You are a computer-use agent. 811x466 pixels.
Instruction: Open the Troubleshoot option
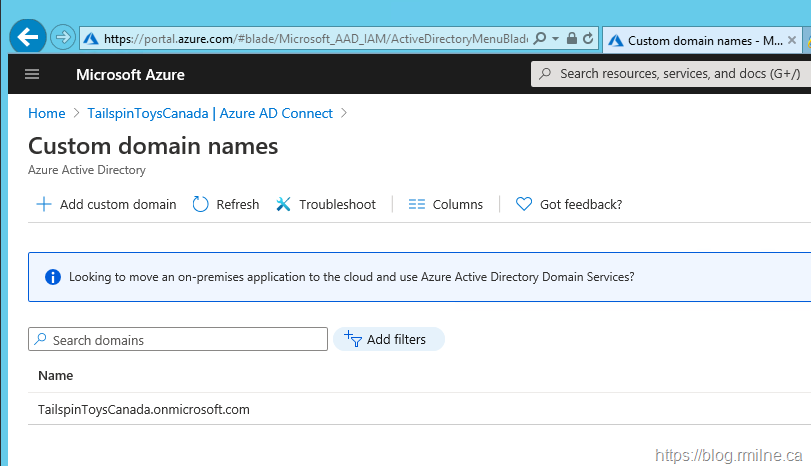[326, 204]
